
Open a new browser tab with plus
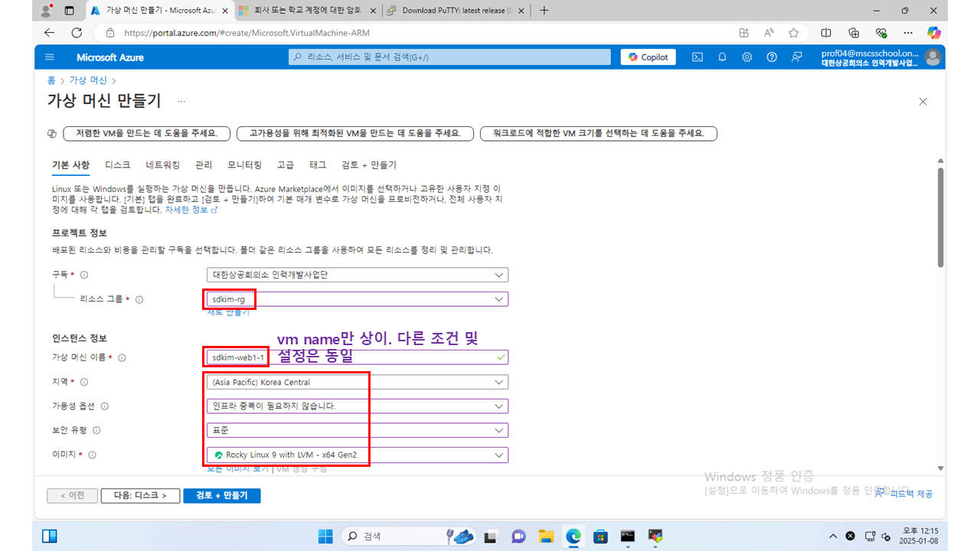[x=544, y=11]
